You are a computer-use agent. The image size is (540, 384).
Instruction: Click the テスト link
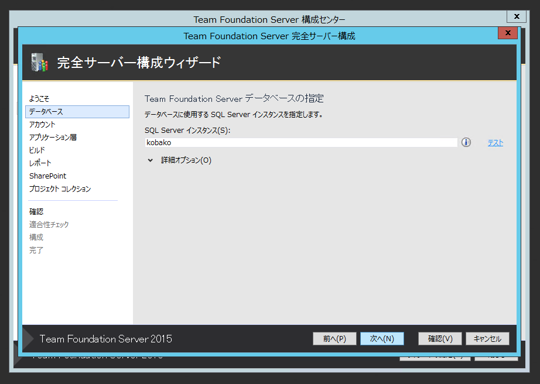[495, 143]
